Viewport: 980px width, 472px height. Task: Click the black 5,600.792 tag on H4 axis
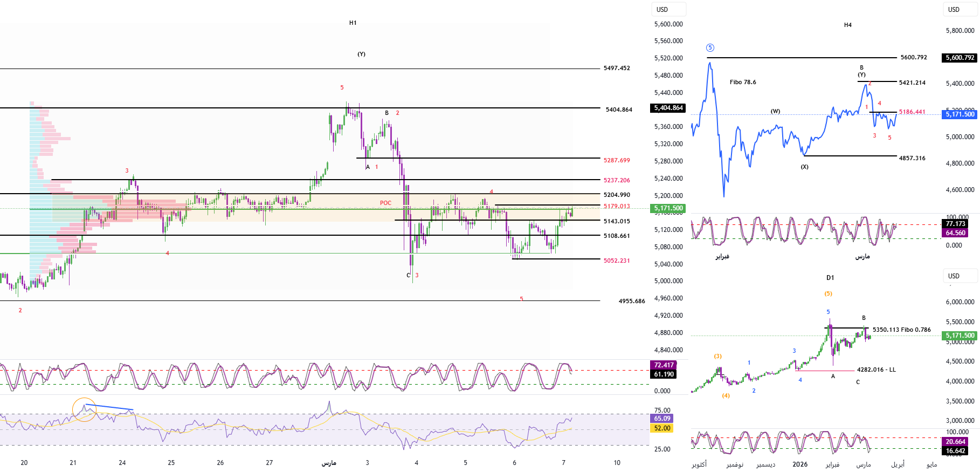(x=960, y=58)
